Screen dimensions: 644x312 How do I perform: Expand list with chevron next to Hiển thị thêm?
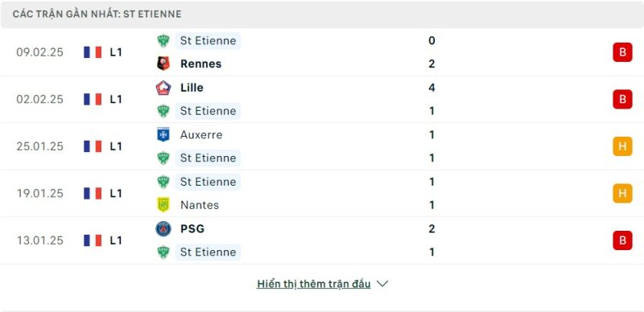382,284
